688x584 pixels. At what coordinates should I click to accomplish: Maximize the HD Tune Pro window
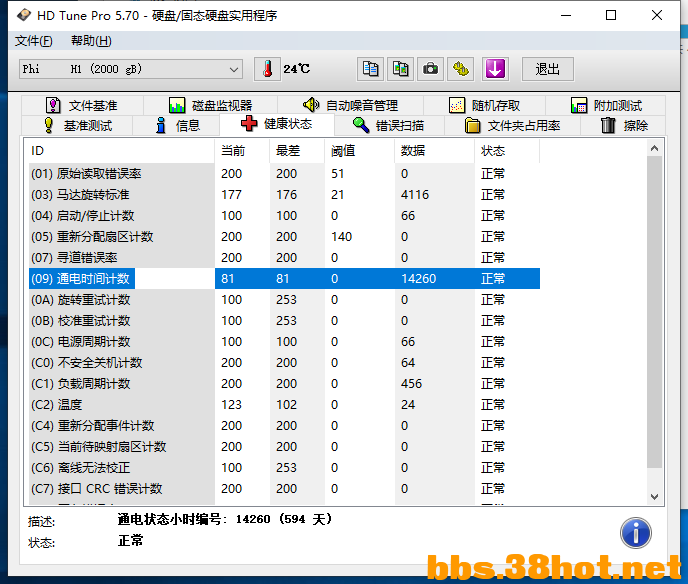coord(611,15)
